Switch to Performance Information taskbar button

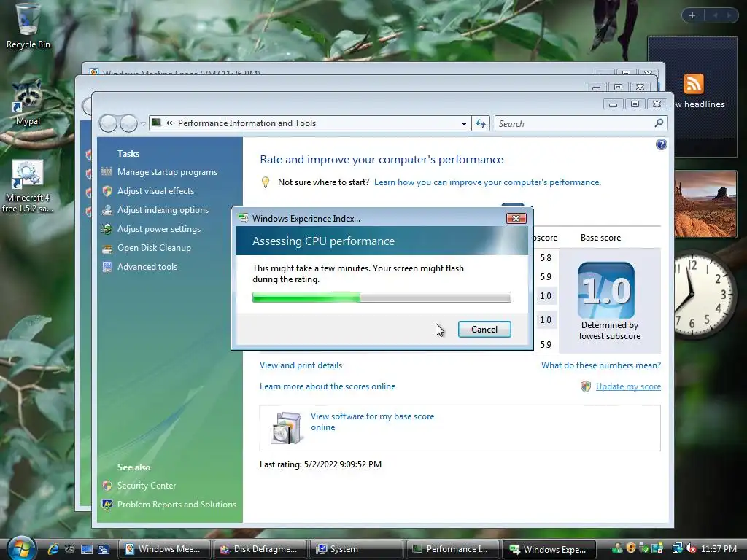(x=452, y=549)
